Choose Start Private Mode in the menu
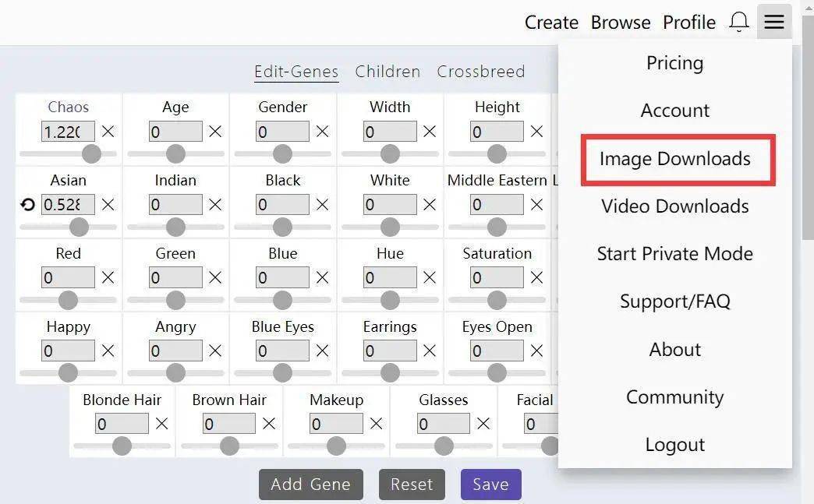Image resolution: width=814 pixels, height=504 pixels. click(674, 254)
